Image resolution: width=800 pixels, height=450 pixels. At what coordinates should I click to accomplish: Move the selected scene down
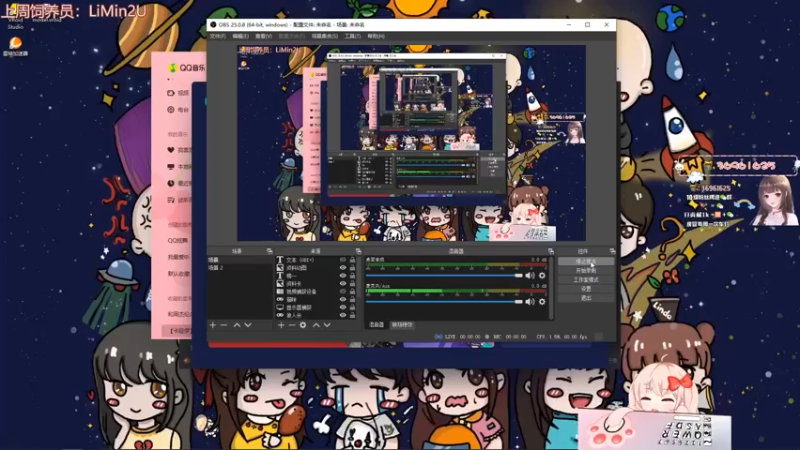(248, 325)
